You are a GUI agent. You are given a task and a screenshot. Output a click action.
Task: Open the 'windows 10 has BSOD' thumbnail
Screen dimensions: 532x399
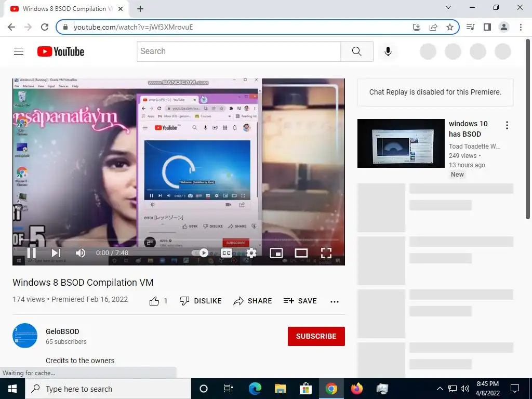tap(401, 143)
